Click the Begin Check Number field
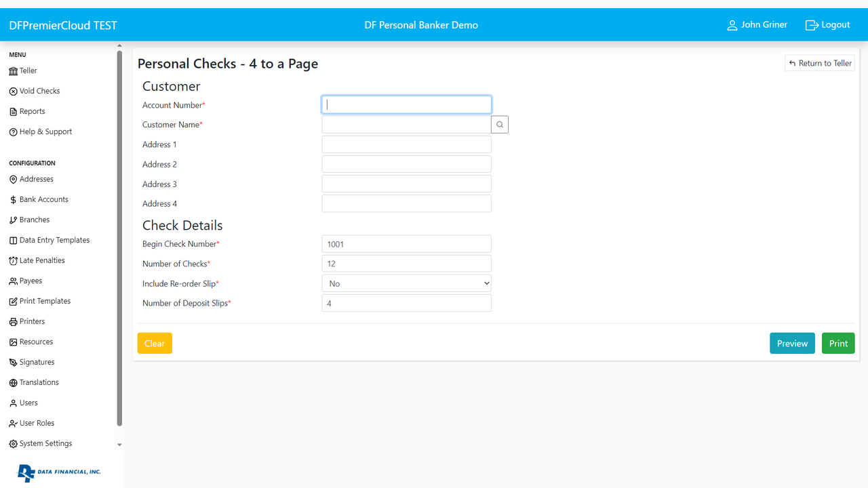The image size is (868, 488). (406, 244)
